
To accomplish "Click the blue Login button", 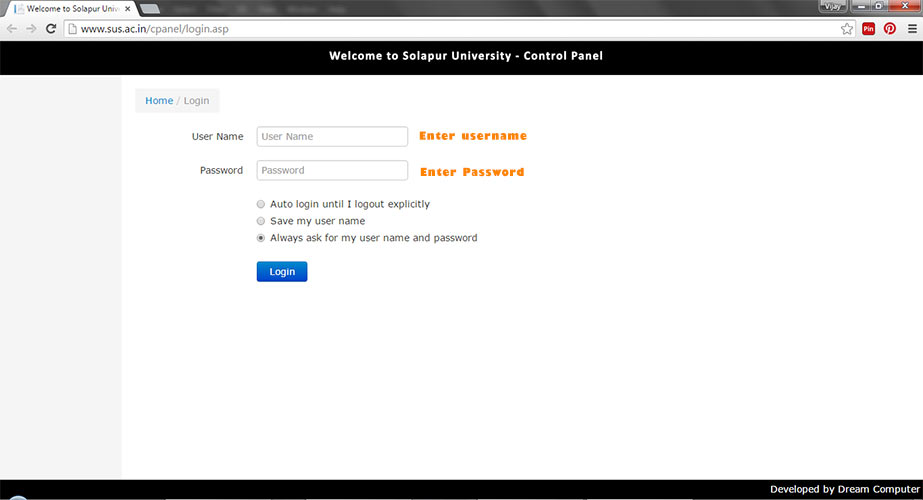I will pos(282,271).
